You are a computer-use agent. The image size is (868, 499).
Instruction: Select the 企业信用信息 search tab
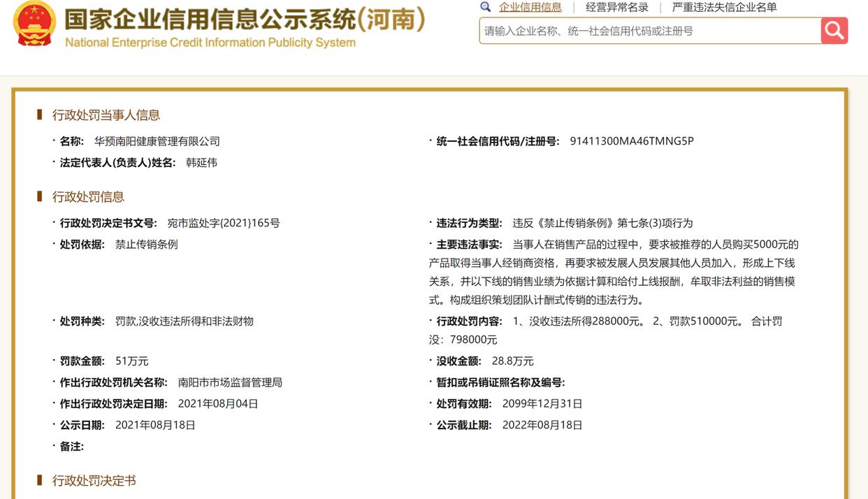(530, 7)
